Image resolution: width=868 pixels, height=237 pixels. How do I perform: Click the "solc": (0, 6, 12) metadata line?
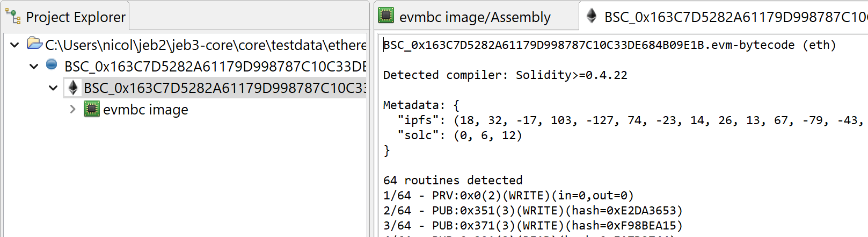click(459, 135)
